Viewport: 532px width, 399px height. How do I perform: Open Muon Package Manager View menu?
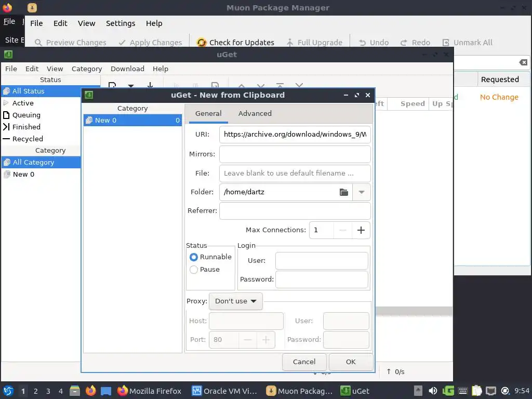coord(87,23)
